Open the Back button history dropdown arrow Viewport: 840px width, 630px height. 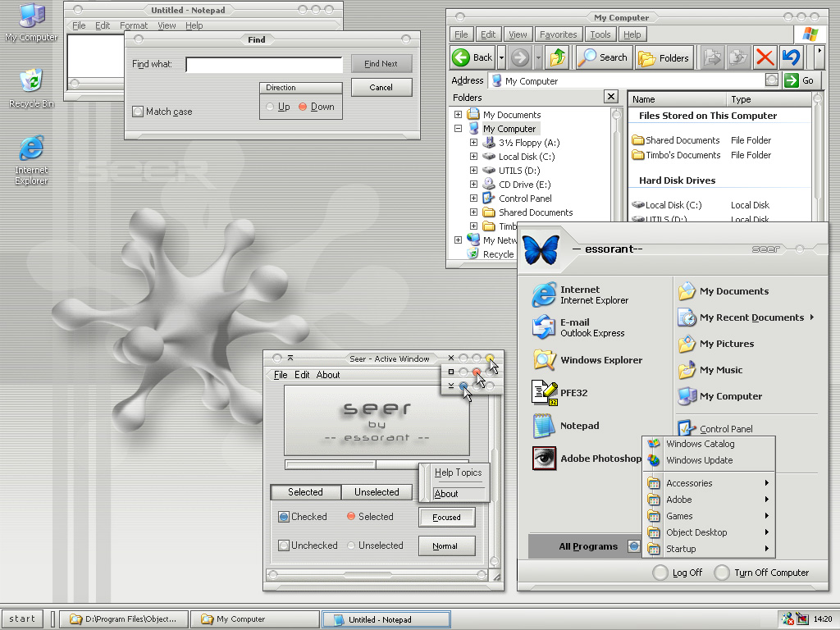coord(501,57)
